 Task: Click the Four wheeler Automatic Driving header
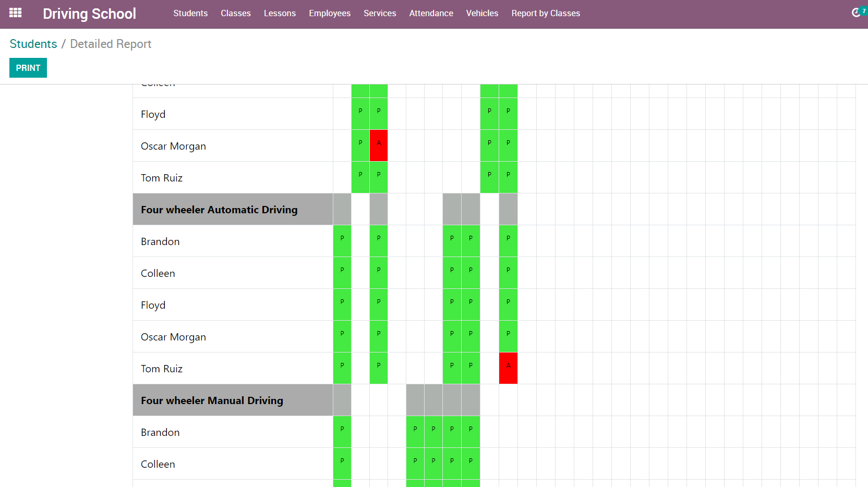tap(219, 210)
